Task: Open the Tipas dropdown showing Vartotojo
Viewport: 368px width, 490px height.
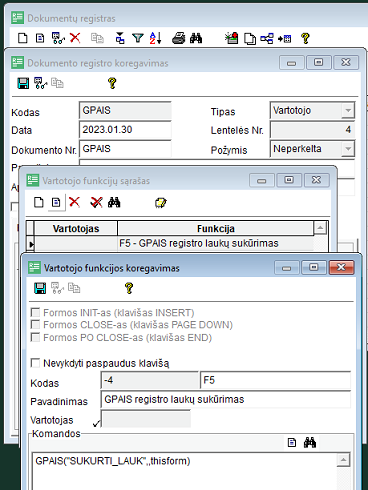Action: click(x=348, y=110)
